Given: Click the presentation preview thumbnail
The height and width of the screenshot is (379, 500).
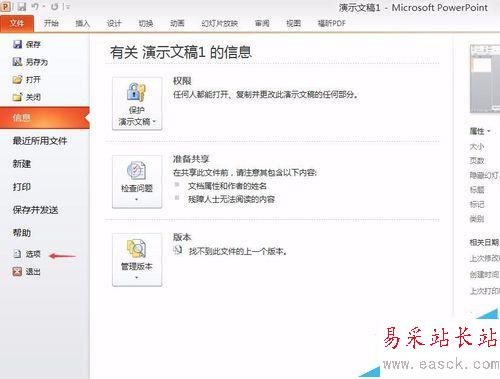Looking at the screenshot, I should 485,79.
